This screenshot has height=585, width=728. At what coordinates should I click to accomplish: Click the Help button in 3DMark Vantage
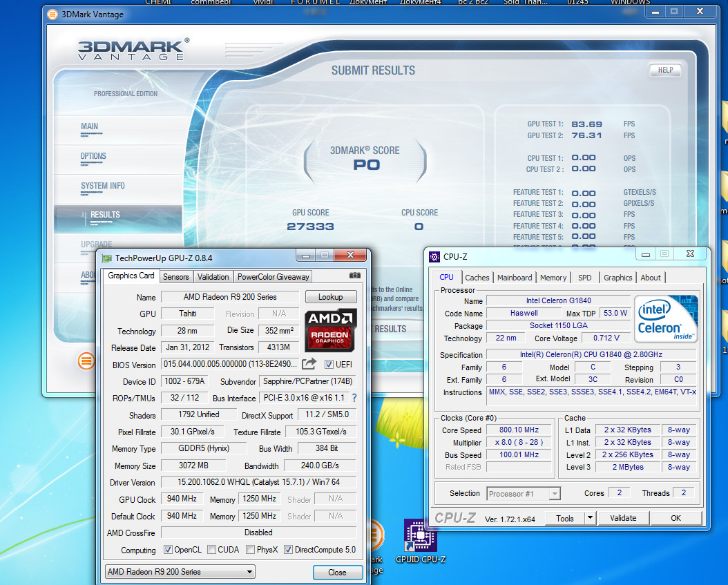pyautogui.click(x=665, y=70)
